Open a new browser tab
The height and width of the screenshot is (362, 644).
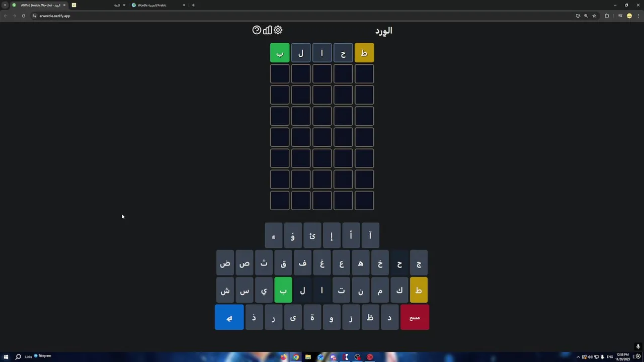(193, 5)
